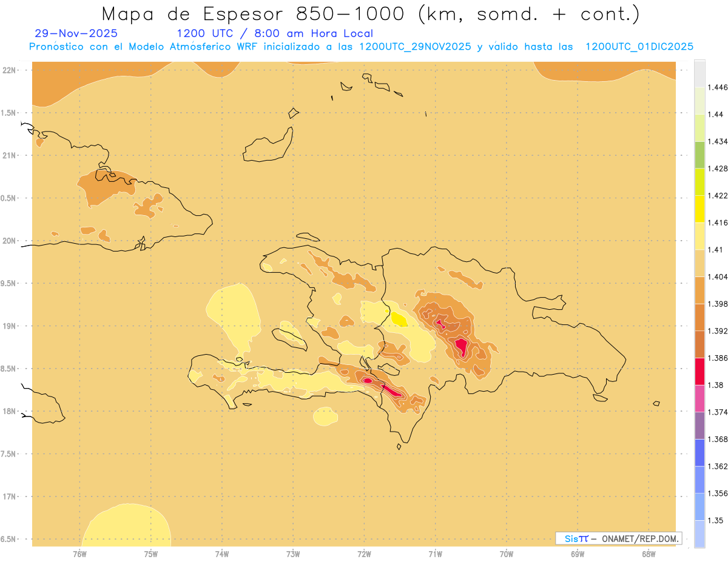728x562 pixels.
Task: Click the 74W longitude axis label
Action: [222, 554]
